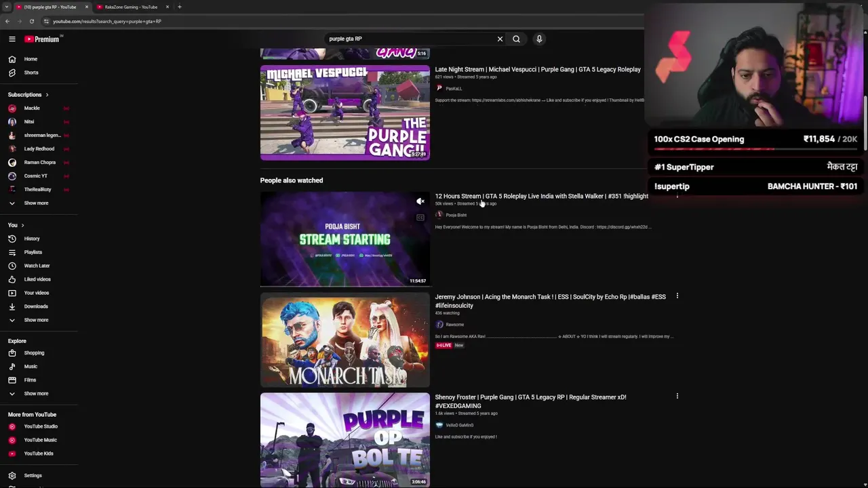Viewport: 868px width, 488px height.
Task: Open Liked videos
Action: tap(39, 279)
